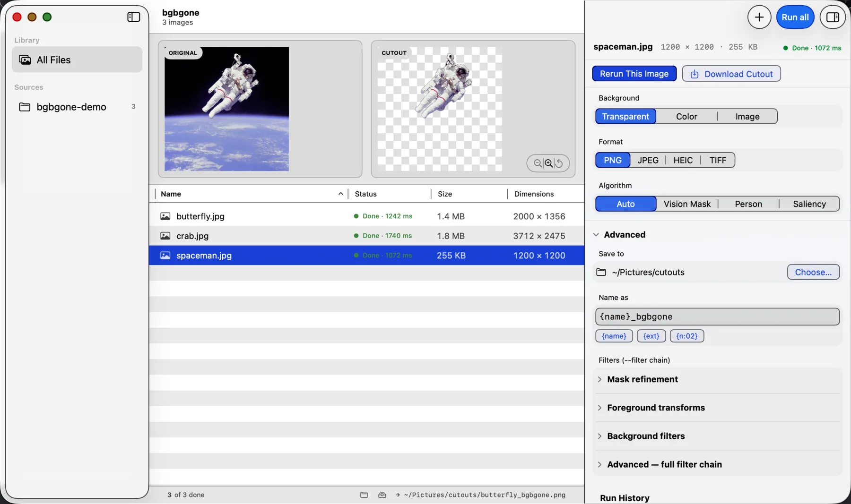Click the cutout spaceman preview

coord(440,109)
